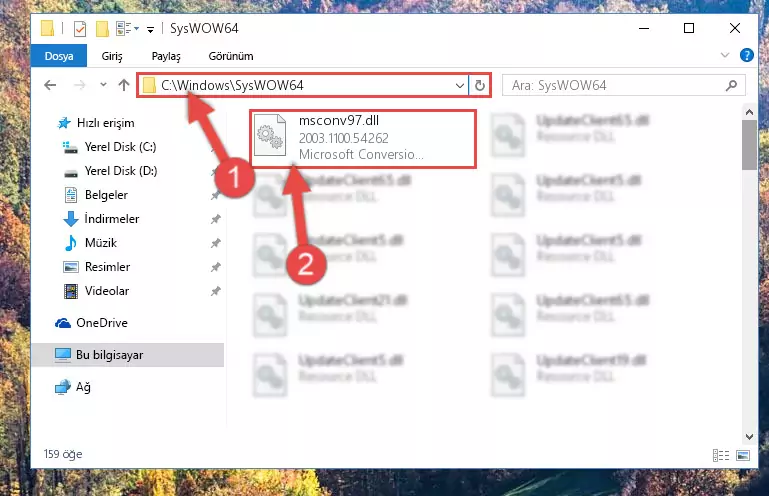This screenshot has height=496, width=769.
Task: Open the Görünüm ribbon tab
Action: pos(231,56)
